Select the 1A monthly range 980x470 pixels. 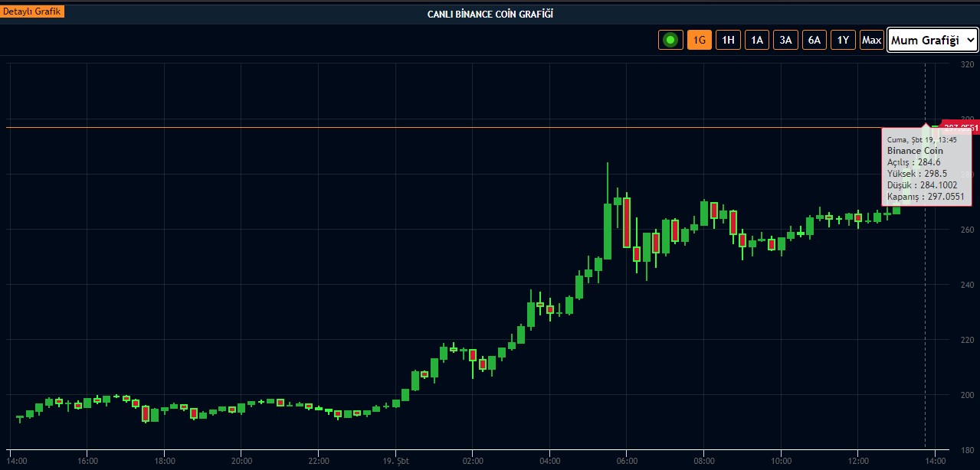[757, 40]
